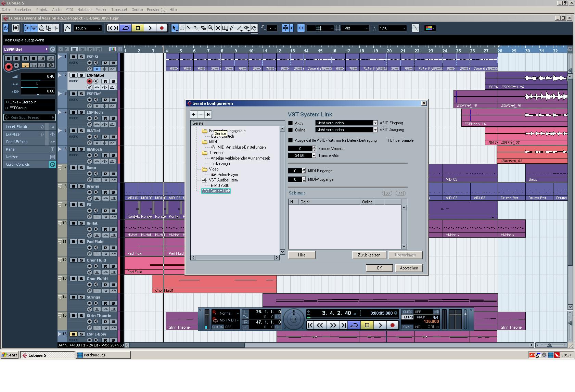Click the toolbar Play button
The image size is (575, 392).
click(150, 28)
